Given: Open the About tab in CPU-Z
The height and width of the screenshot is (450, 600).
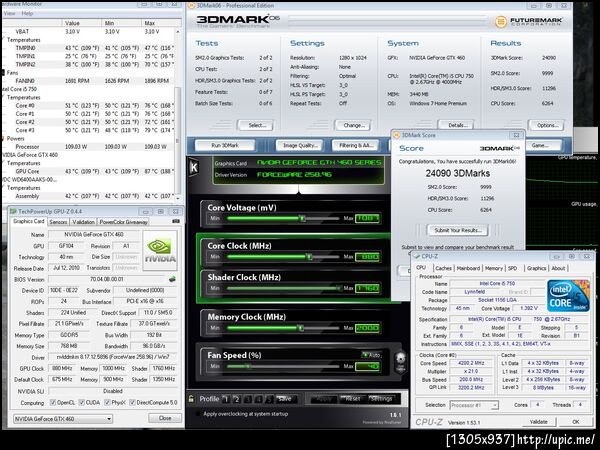Looking at the screenshot, I should [558, 268].
